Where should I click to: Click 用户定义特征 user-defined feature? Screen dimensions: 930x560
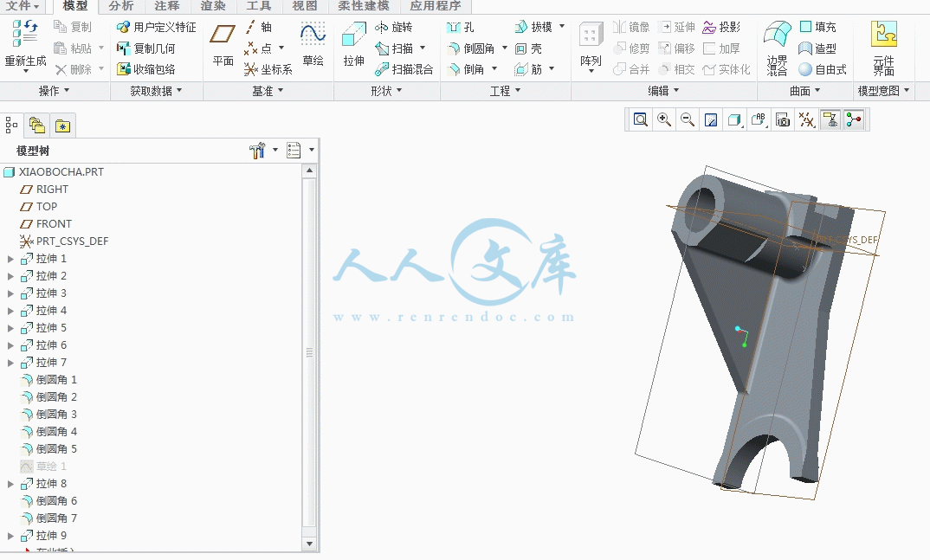[156, 27]
